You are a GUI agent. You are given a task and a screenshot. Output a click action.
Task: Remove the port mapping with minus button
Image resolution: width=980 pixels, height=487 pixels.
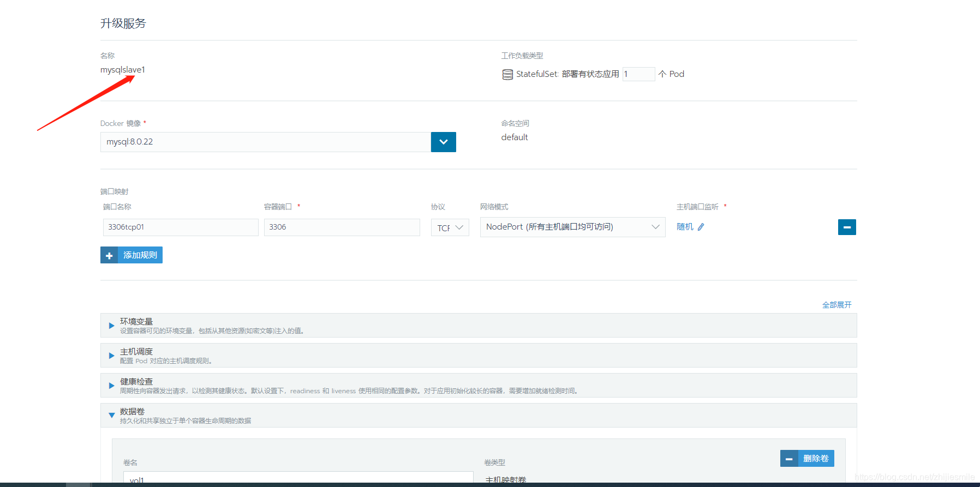847,227
